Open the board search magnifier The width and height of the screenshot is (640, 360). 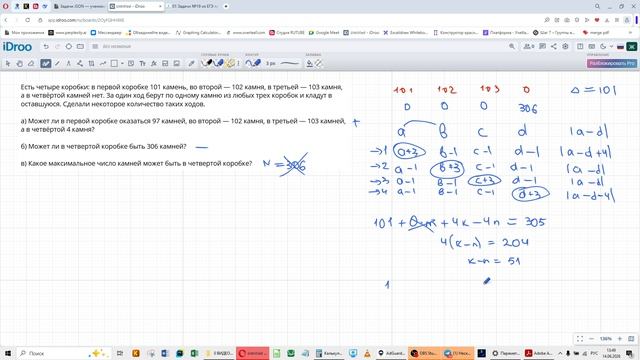pos(512,47)
